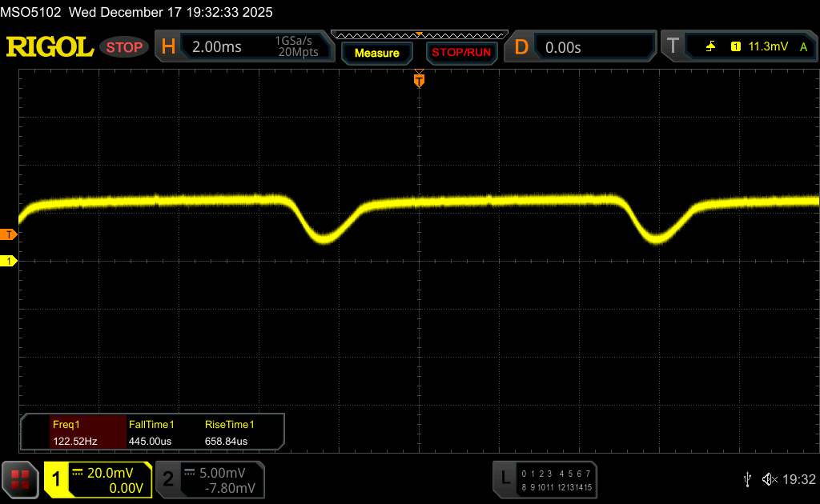This screenshot has height=504, width=820.
Task: Select the 0.00s delay value
Action: 563,47
